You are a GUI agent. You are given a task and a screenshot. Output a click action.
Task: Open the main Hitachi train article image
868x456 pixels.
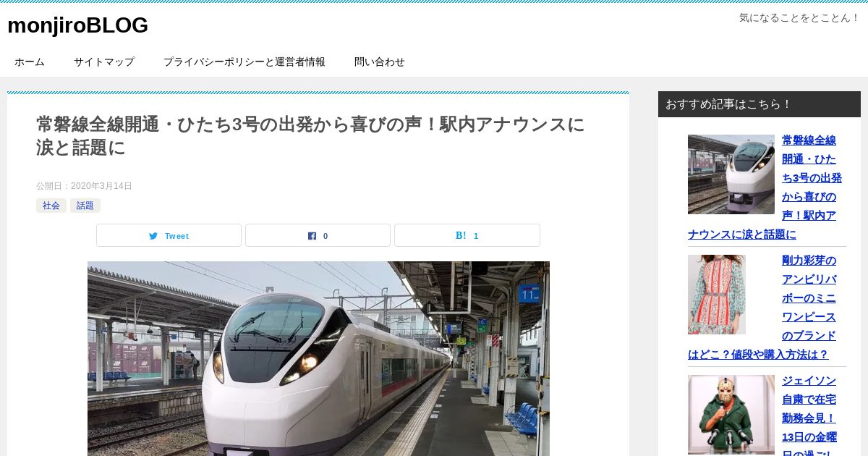pos(318,358)
